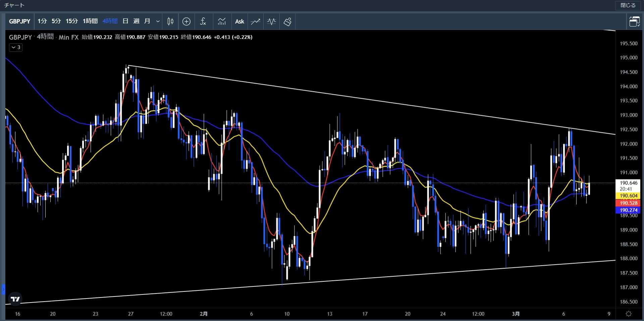Image resolution: width=644 pixels, height=321 pixels.
Task: Switch to the 5分 timeframe
Action: (56, 21)
